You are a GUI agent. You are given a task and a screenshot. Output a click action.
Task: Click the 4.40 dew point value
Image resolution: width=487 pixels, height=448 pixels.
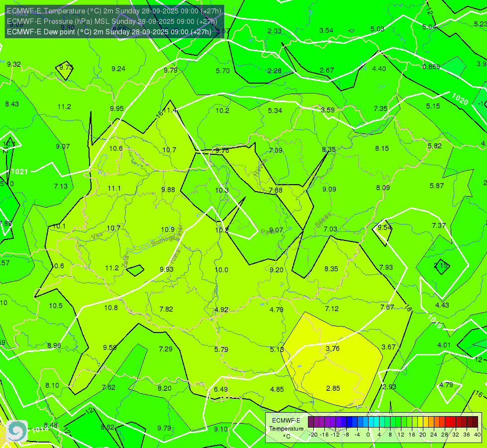tap(379, 69)
